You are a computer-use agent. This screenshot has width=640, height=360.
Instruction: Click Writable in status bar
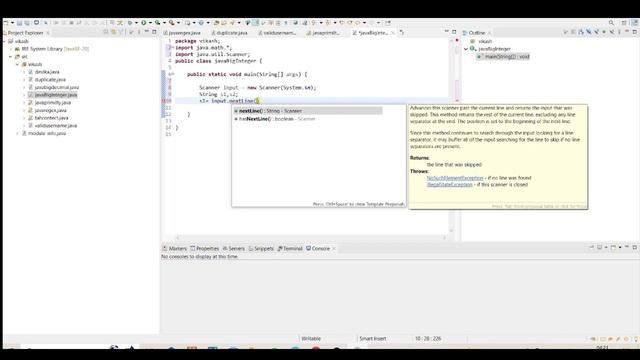pos(311,339)
